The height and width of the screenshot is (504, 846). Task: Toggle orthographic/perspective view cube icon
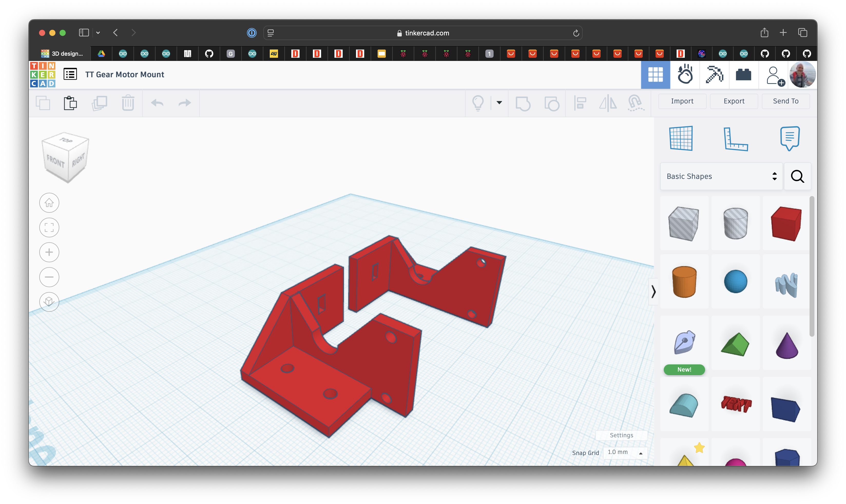pos(49,302)
